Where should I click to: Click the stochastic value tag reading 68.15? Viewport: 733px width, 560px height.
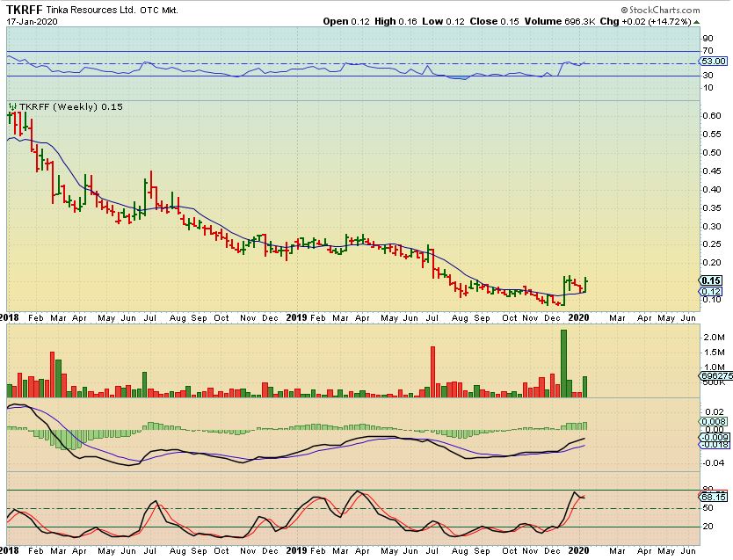tap(713, 497)
